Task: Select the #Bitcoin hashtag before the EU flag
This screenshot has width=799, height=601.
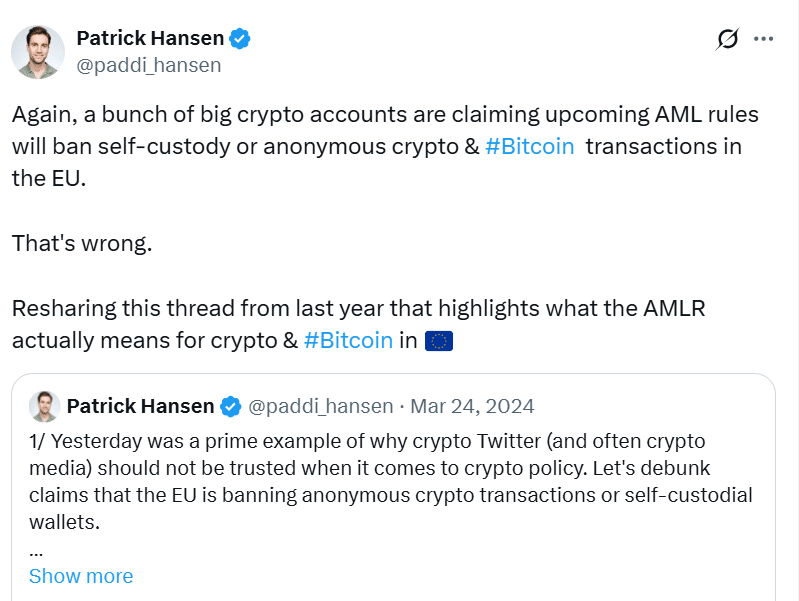Action: [x=348, y=340]
